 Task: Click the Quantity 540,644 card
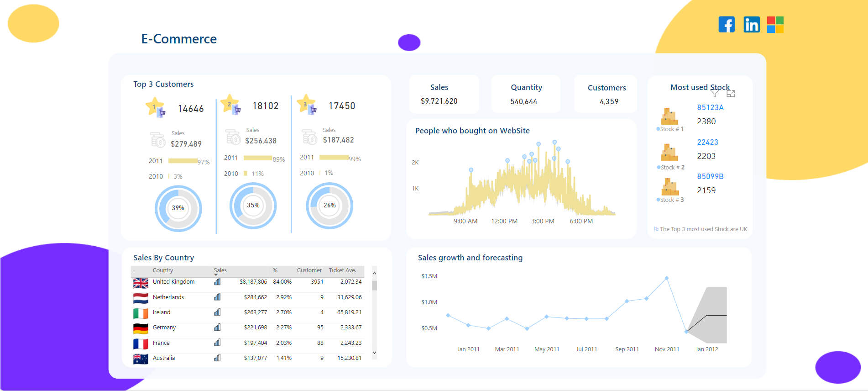tap(526, 94)
